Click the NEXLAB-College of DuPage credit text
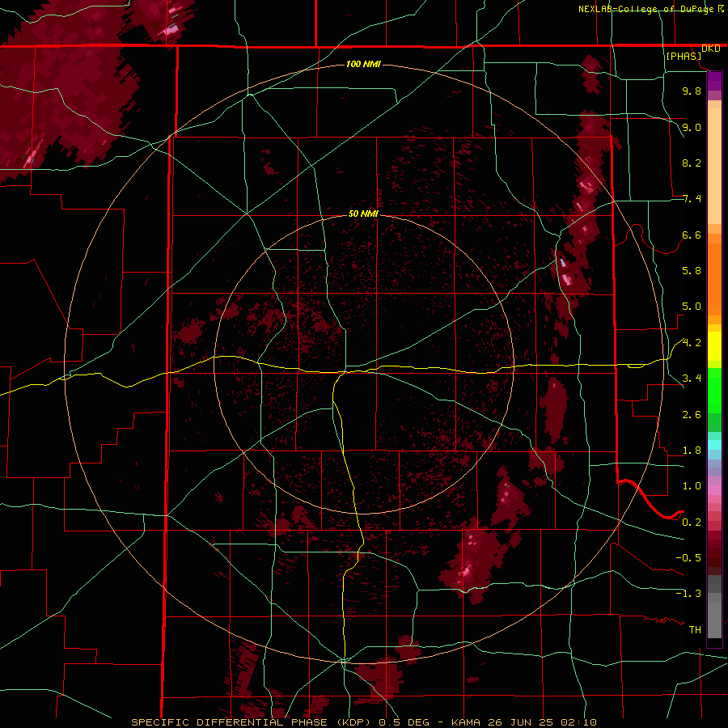 click(647, 9)
